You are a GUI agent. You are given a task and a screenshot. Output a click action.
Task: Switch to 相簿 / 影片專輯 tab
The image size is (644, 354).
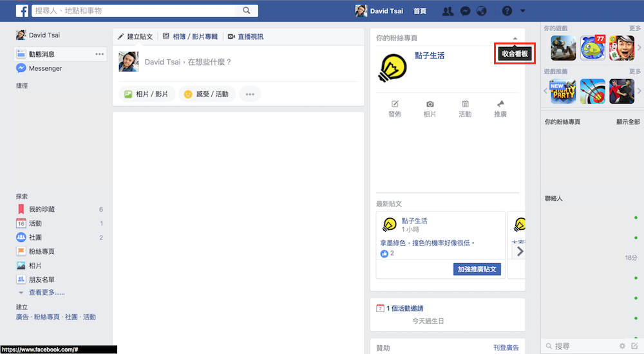click(x=190, y=37)
